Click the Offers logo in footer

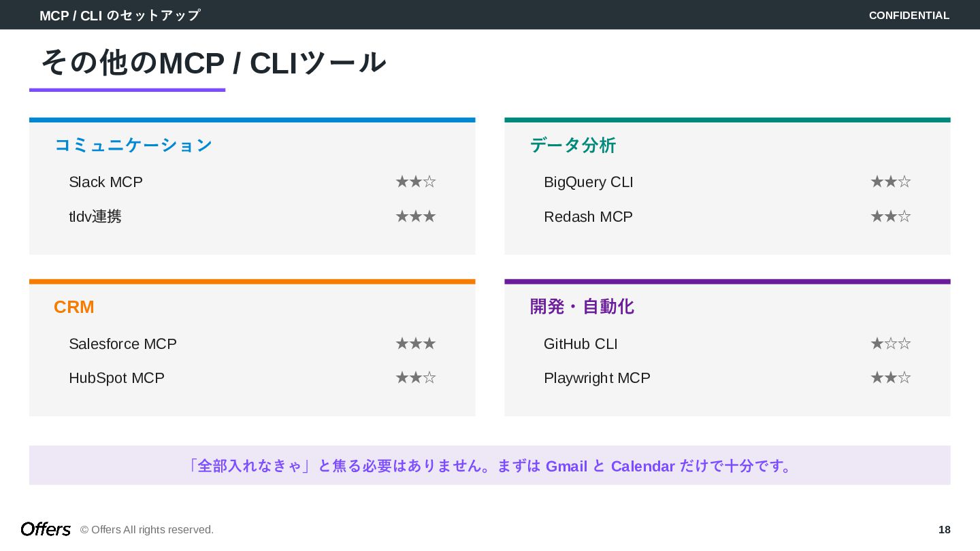coord(46,529)
